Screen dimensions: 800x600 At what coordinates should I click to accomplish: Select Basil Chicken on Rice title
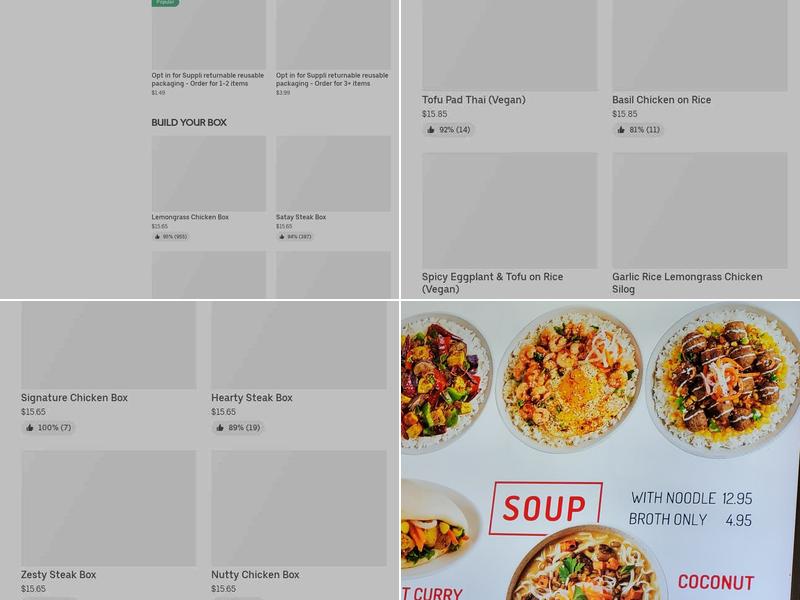pyautogui.click(x=661, y=100)
